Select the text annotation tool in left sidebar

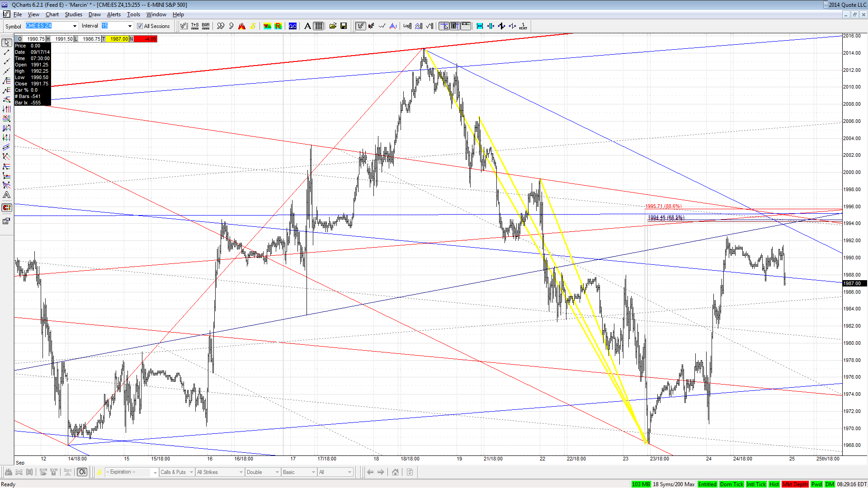click(6, 195)
